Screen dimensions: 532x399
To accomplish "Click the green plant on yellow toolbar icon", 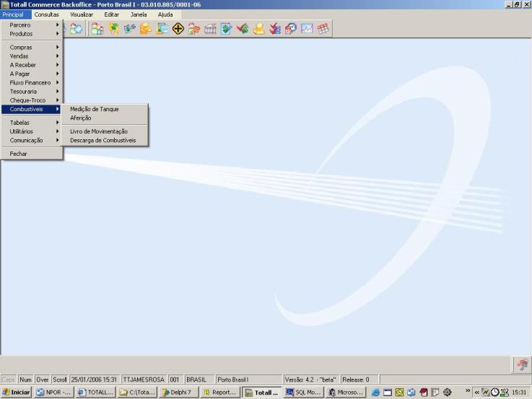I will coord(113,29).
